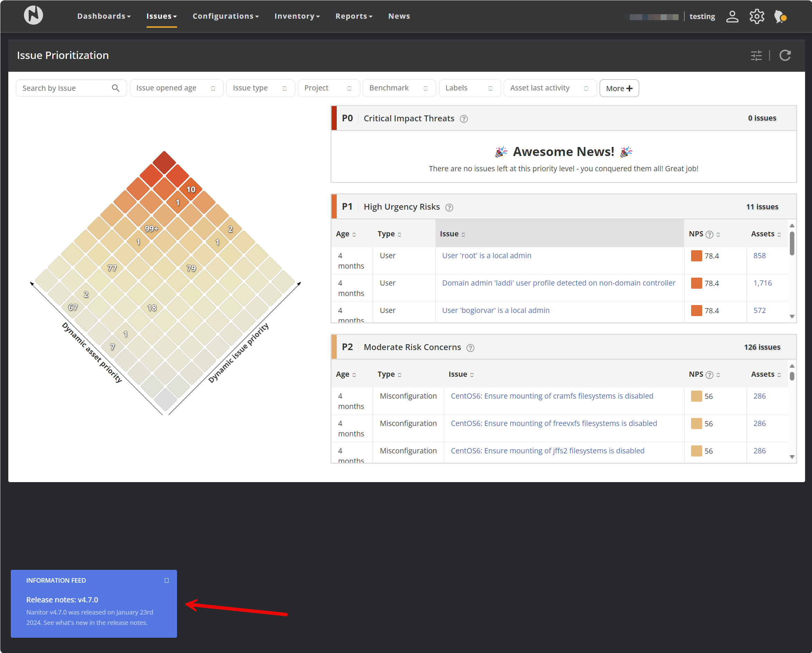812x653 pixels.
Task: Minimize the Information Feed panel
Action: (x=167, y=580)
